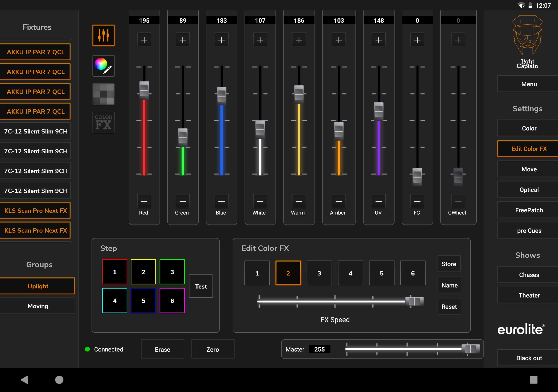Increase Warm channel with plus button

coord(299,40)
